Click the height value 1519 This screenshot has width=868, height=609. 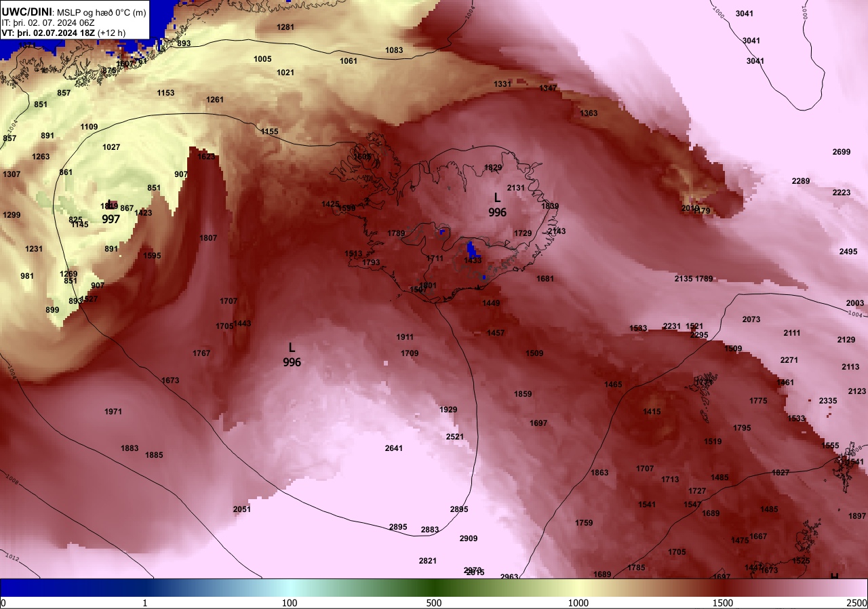click(713, 441)
